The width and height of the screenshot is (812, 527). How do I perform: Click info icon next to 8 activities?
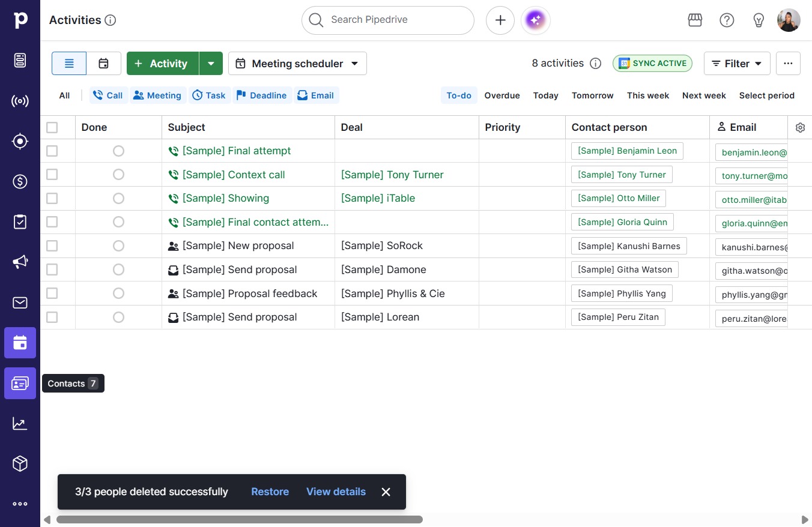point(595,64)
